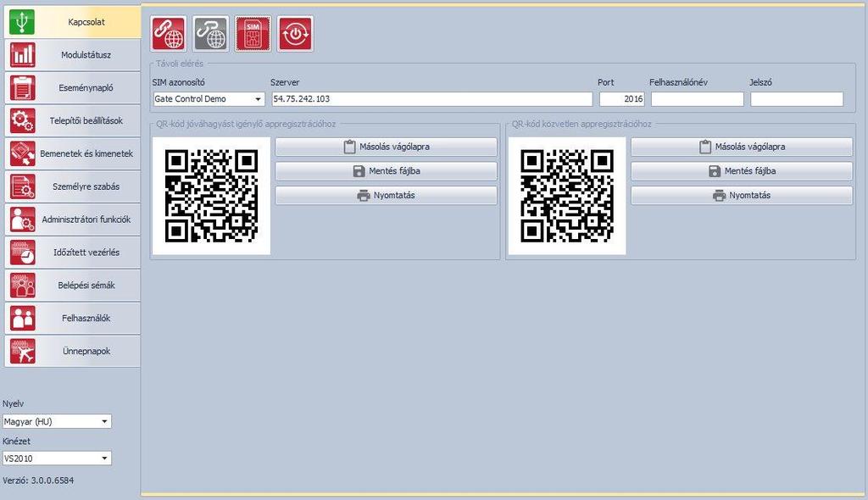Click Mentés fájlba for approval-required QR code

pyautogui.click(x=386, y=171)
